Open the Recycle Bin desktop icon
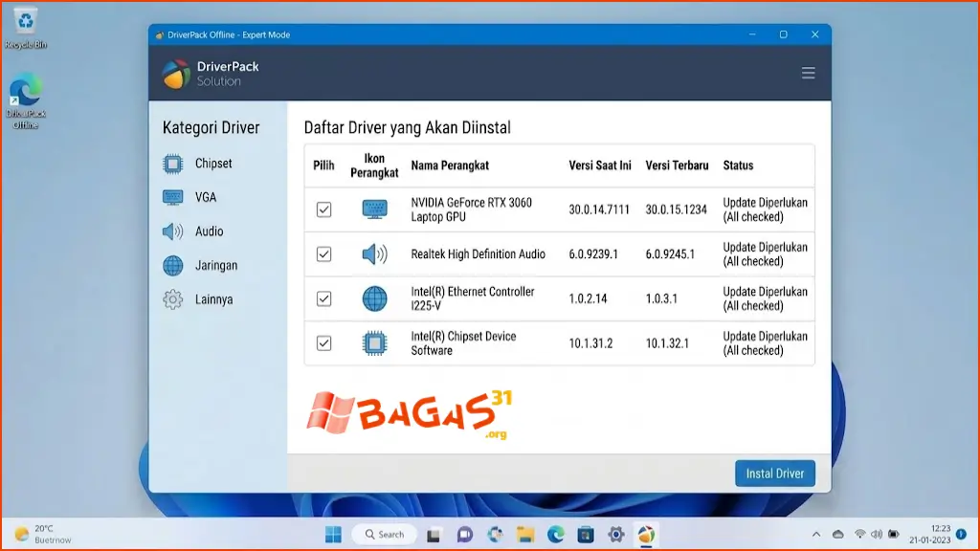 coord(26,28)
